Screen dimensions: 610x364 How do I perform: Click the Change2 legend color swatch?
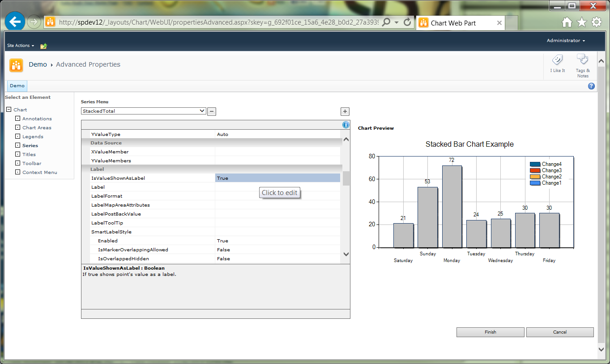click(535, 177)
